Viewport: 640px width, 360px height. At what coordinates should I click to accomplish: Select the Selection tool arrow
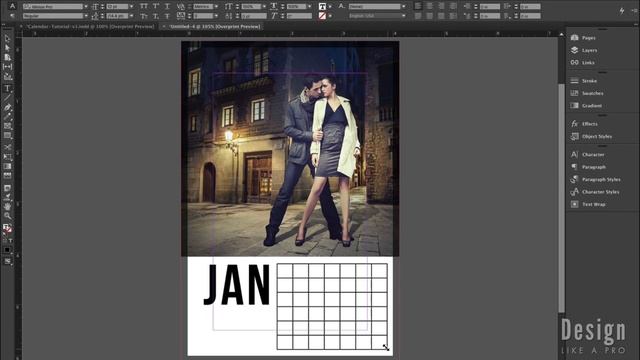coord(7,39)
